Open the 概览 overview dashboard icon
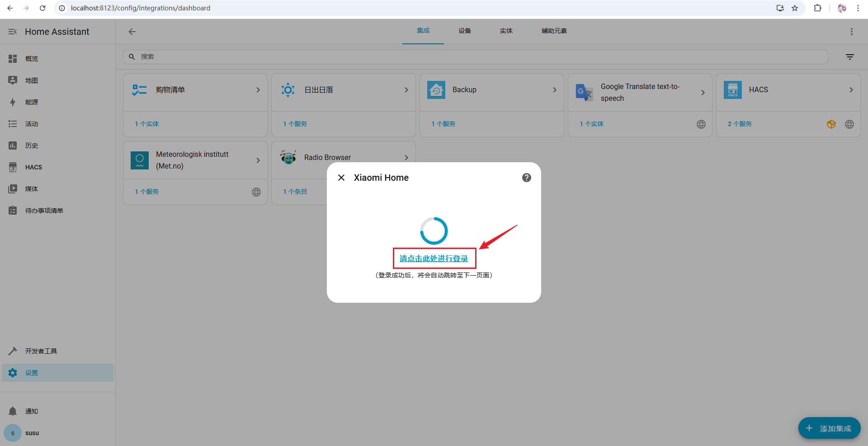This screenshot has width=868, height=446. tap(13, 59)
